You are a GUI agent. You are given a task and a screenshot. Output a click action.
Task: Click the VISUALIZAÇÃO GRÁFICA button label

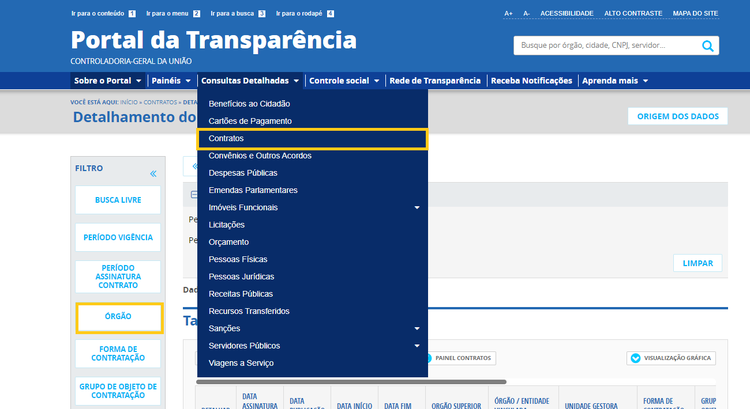point(677,358)
